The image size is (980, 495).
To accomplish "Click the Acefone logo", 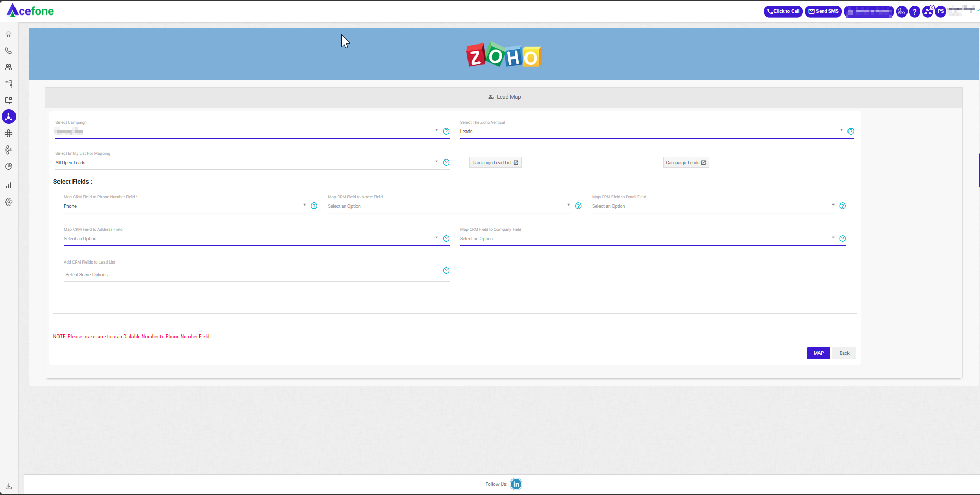I will (x=30, y=10).
